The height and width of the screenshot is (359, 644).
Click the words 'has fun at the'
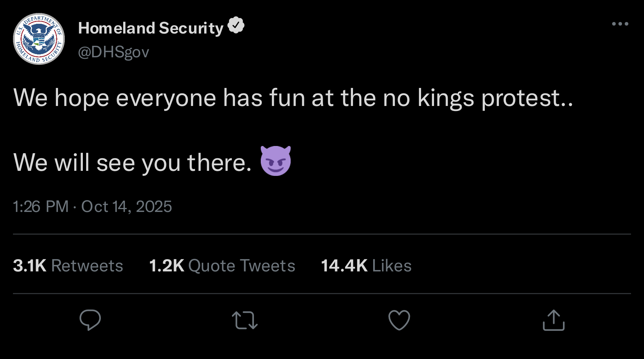pos(298,98)
